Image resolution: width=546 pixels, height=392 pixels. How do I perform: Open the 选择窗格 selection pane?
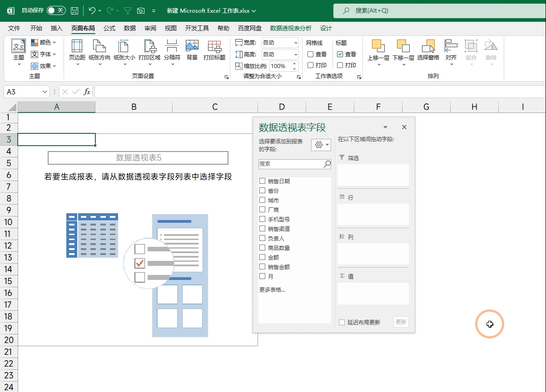(x=428, y=47)
